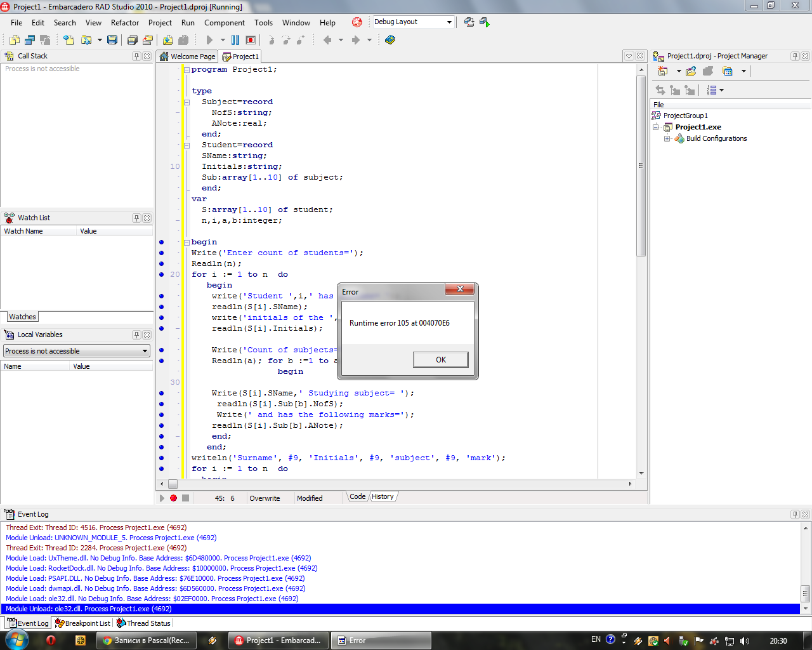Click Add to Project folder icon in Project Manager
The height and width of the screenshot is (650, 812).
click(691, 71)
